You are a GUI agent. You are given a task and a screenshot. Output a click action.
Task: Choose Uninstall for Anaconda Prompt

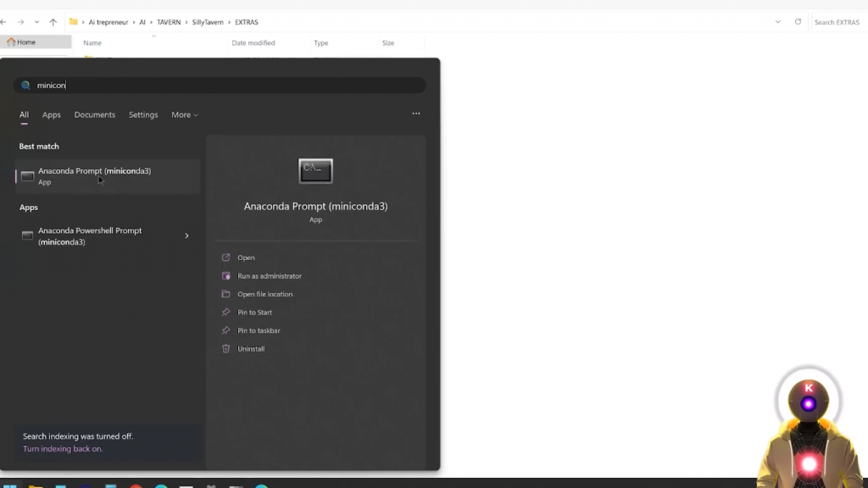point(251,348)
